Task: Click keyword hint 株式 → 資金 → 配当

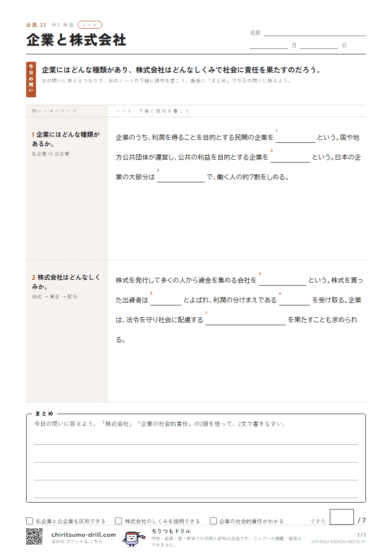Action: tap(54, 297)
